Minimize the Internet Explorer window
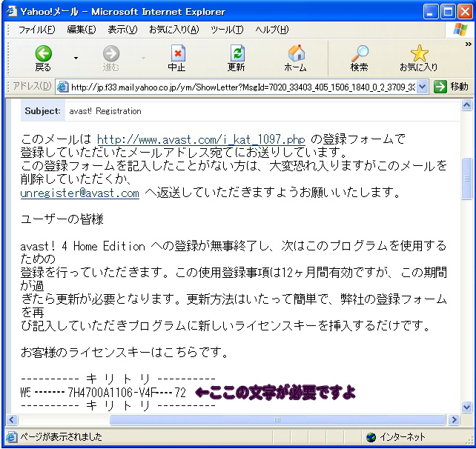 [x=430, y=12]
